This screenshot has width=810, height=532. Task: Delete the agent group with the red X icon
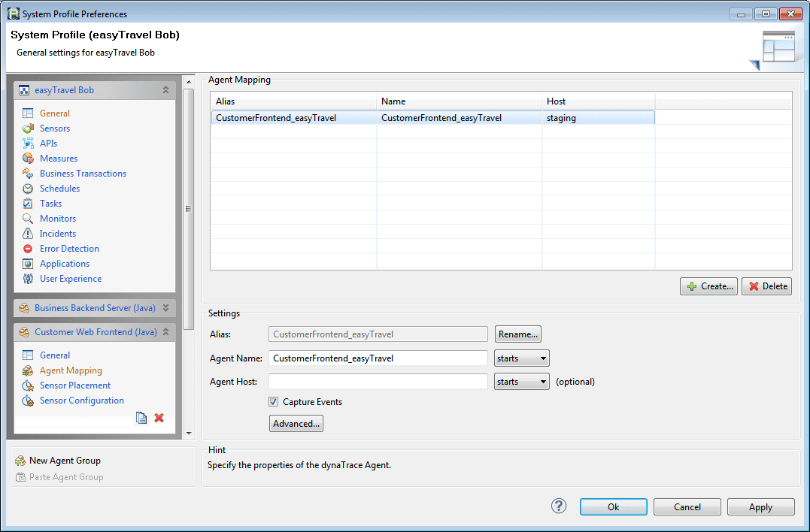click(159, 418)
